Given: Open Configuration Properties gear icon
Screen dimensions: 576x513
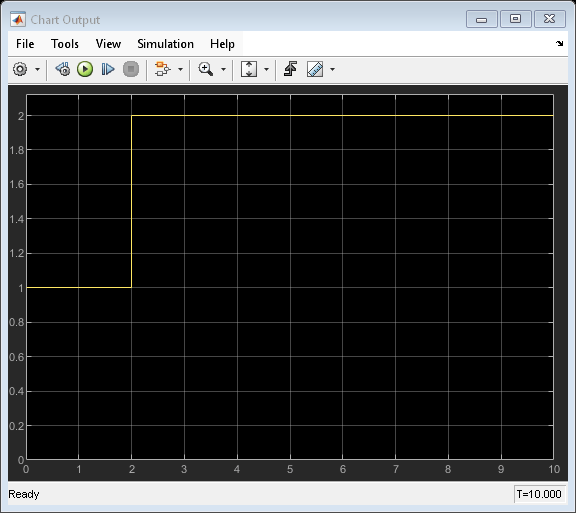Looking at the screenshot, I should coord(20,69).
